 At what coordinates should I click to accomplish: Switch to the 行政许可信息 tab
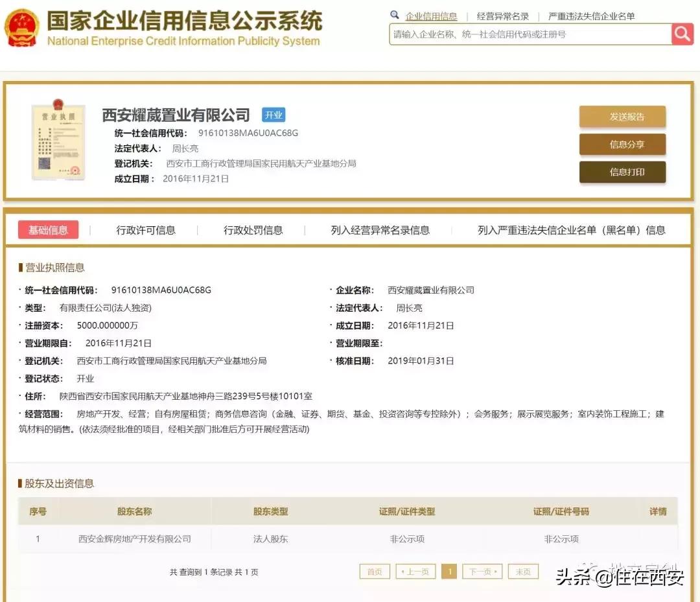coord(146,229)
